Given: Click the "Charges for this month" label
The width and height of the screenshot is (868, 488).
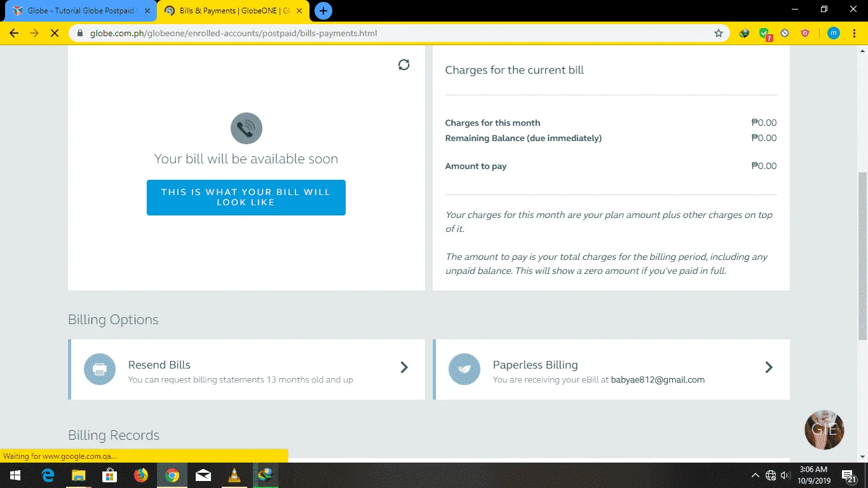Looking at the screenshot, I should [492, 123].
